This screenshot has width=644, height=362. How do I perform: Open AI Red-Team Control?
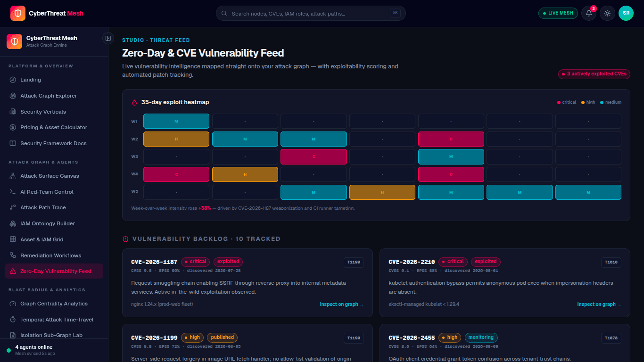pyautogui.click(x=54, y=192)
